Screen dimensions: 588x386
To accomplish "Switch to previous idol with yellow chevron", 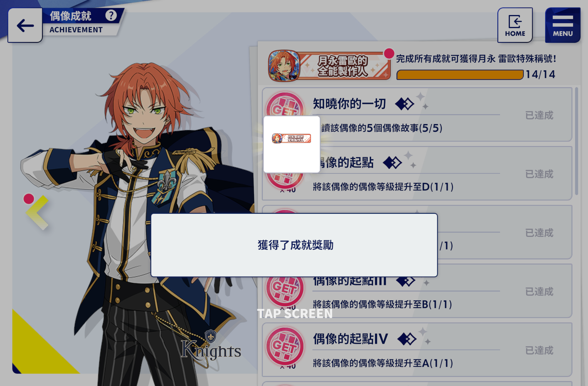I will coord(37,213).
